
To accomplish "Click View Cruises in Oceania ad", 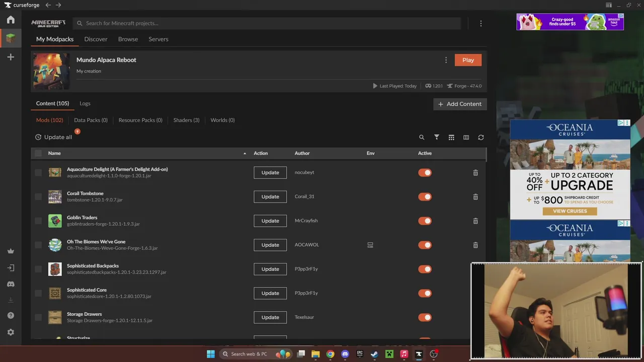I will (570, 211).
